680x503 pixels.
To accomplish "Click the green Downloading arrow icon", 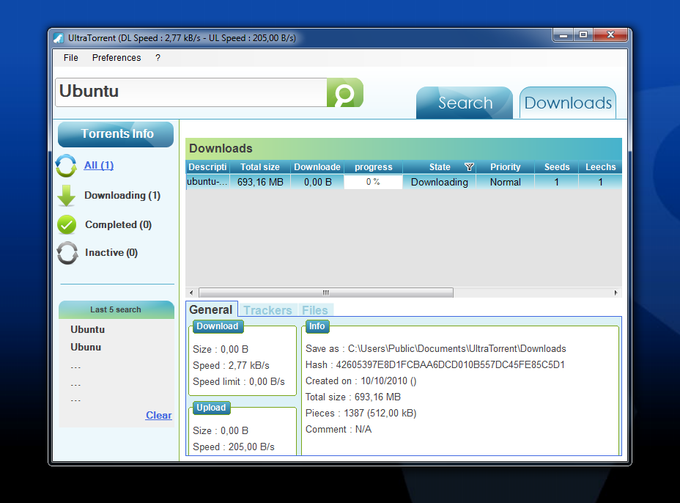I will click(x=66, y=196).
